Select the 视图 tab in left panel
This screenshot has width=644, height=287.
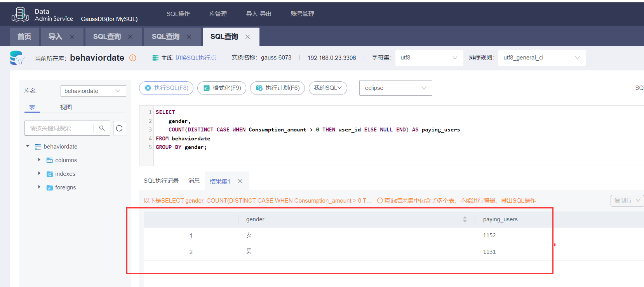(x=66, y=107)
